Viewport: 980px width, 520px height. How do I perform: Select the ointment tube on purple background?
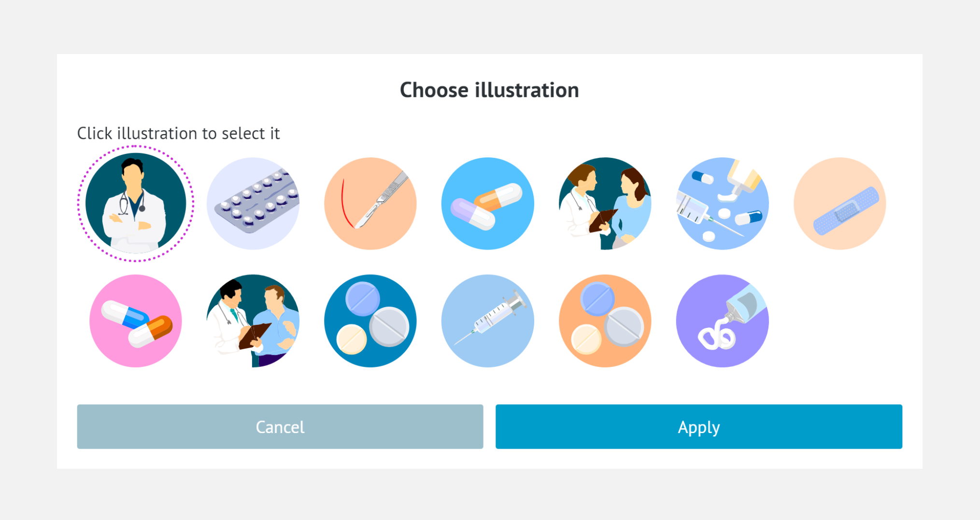coord(722,321)
